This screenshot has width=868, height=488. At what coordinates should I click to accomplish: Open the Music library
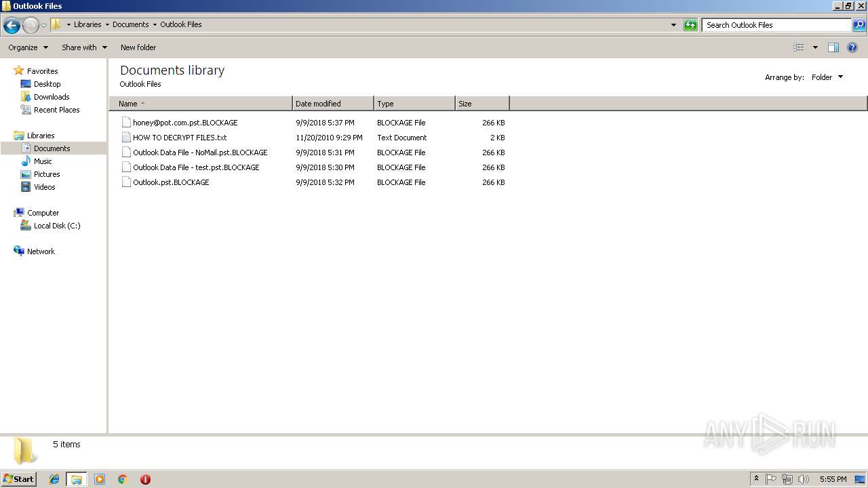pyautogui.click(x=43, y=161)
